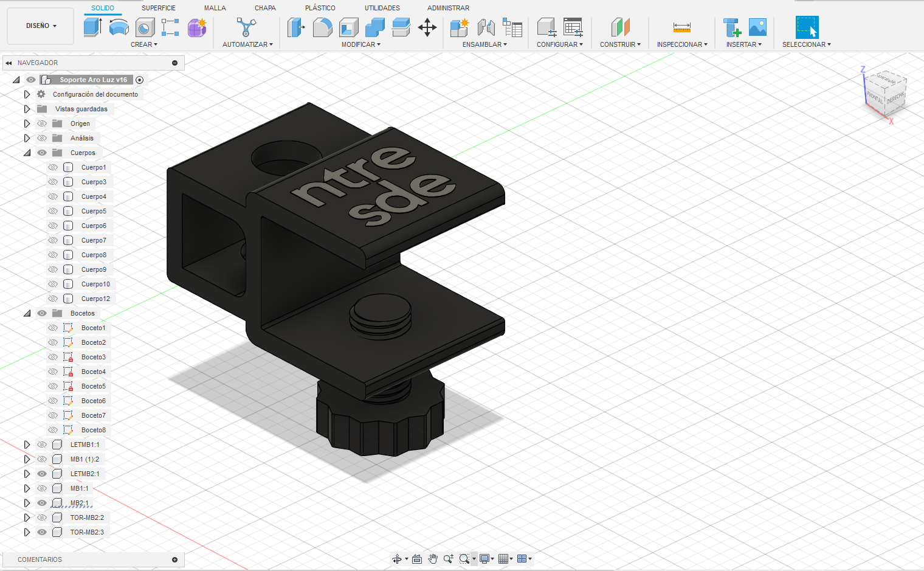Toggle visibility of Cuerpo12
Screen dimensions: 924x571
click(x=53, y=299)
